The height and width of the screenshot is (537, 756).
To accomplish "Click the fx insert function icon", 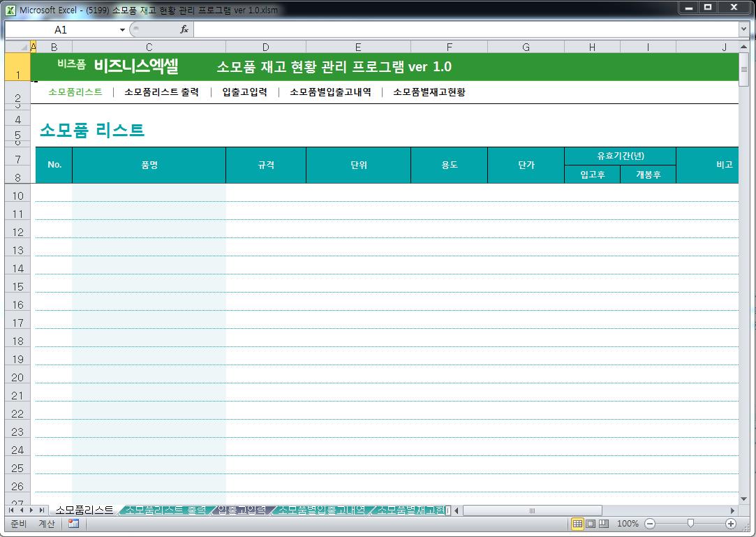I will [x=184, y=29].
